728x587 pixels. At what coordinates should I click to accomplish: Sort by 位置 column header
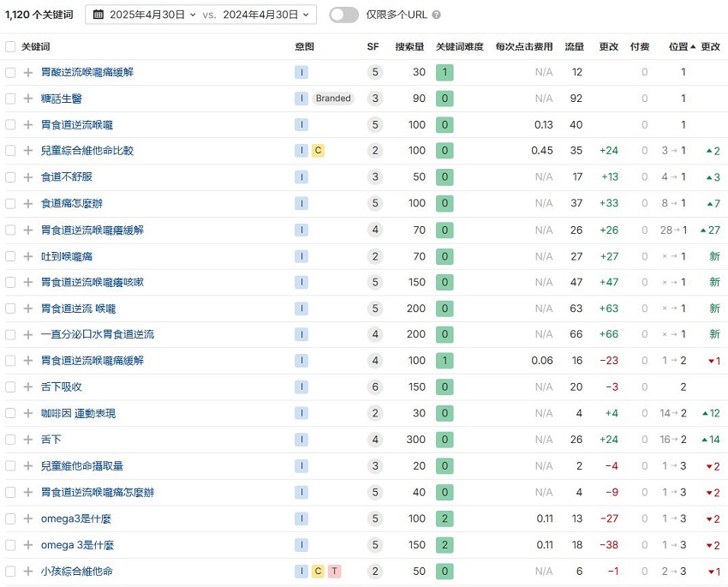click(x=682, y=46)
